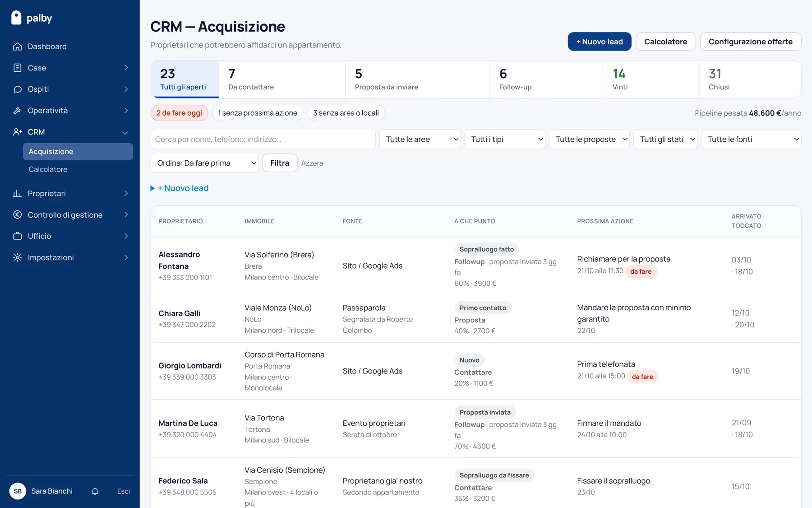Expand the Case menu chevron
Screen dimensions: 812x508
pyautogui.click(x=126, y=68)
